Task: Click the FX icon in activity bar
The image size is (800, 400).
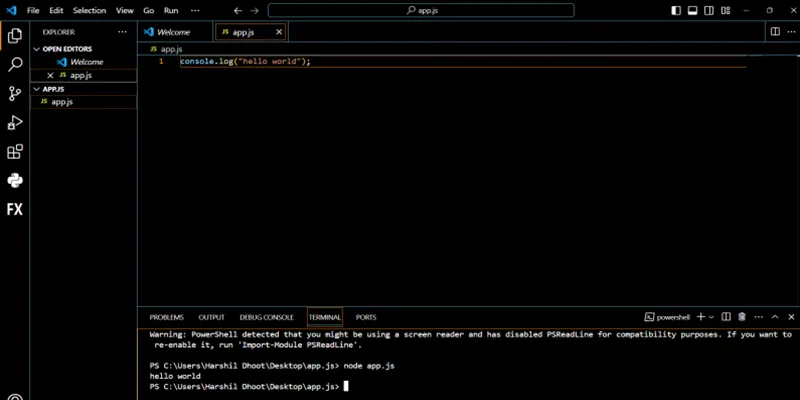Action: 15,210
